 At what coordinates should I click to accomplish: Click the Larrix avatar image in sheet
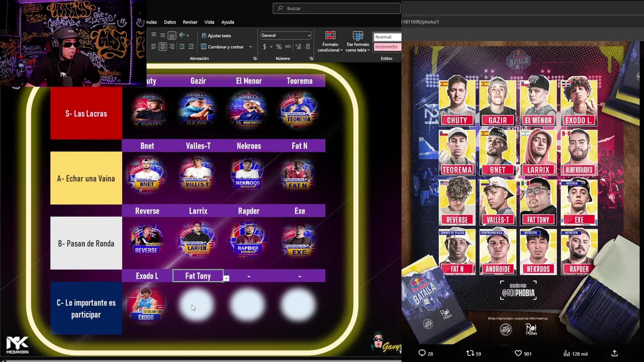coord(197,239)
